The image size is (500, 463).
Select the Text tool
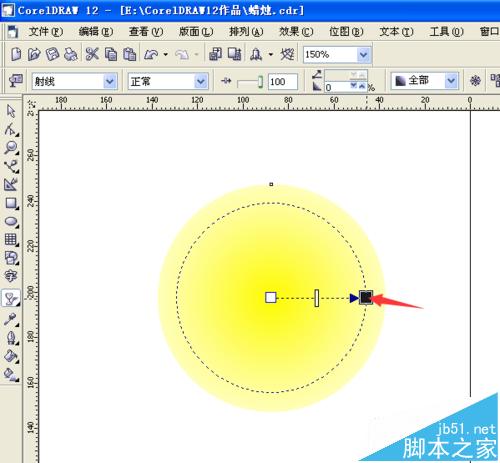coord(11,276)
